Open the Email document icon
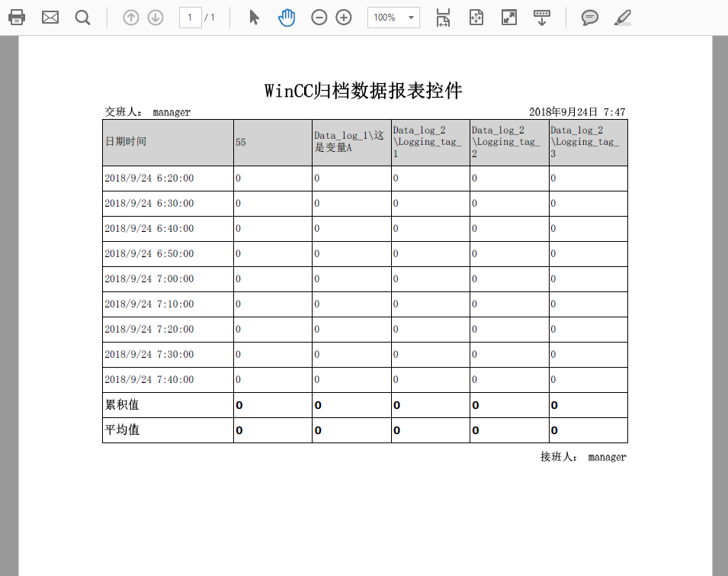The width and height of the screenshot is (728, 576). pos(49,17)
